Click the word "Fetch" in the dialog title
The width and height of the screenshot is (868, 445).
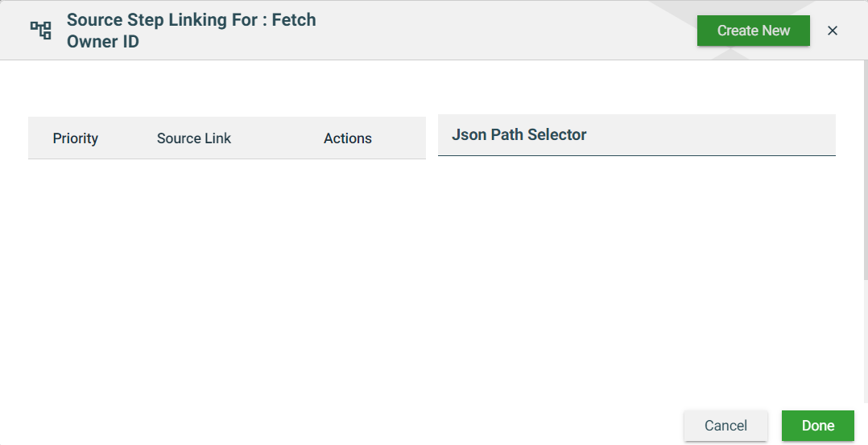pos(293,20)
